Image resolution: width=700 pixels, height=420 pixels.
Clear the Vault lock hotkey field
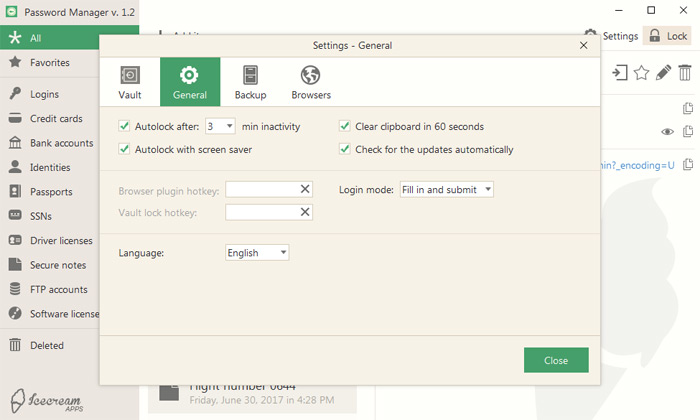[x=306, y=212]
